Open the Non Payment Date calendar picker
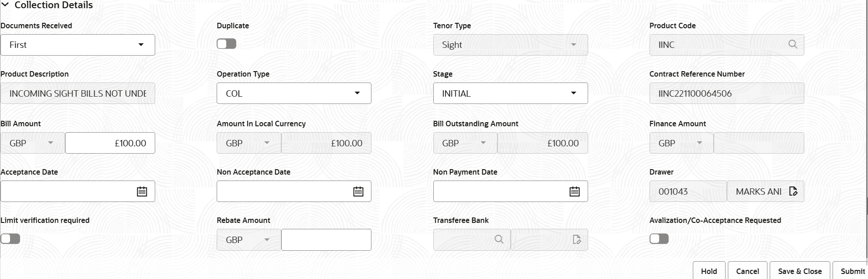Image resolution: width=868 pixels, height=279 pixels. [574, 191]
